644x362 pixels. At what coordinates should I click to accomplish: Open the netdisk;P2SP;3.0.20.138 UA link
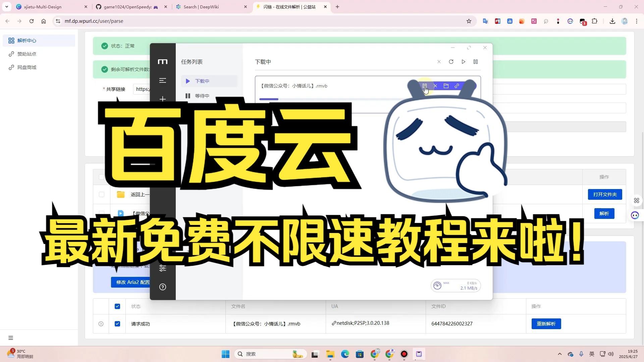pyautogui.click(x=361, y=323)
